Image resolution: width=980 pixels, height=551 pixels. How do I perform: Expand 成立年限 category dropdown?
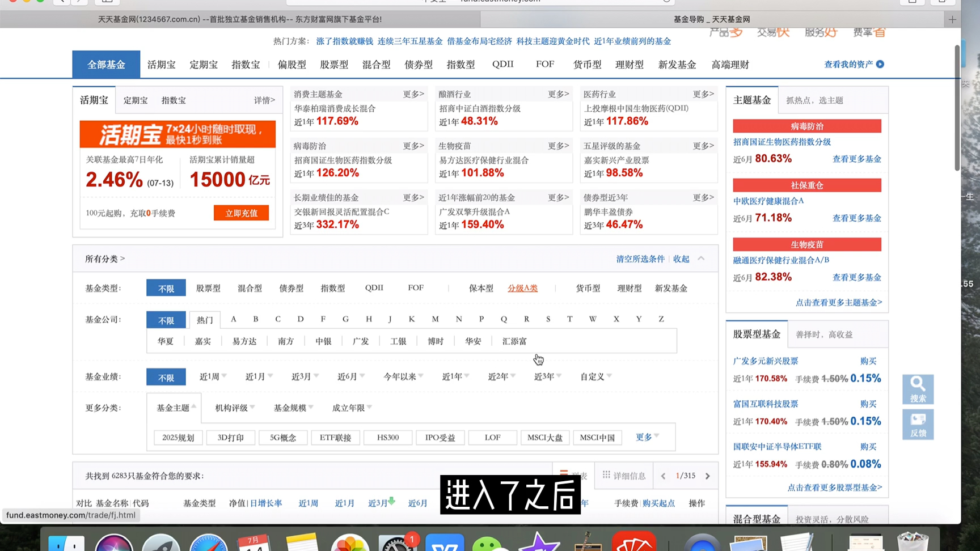[x=352, y=408]
